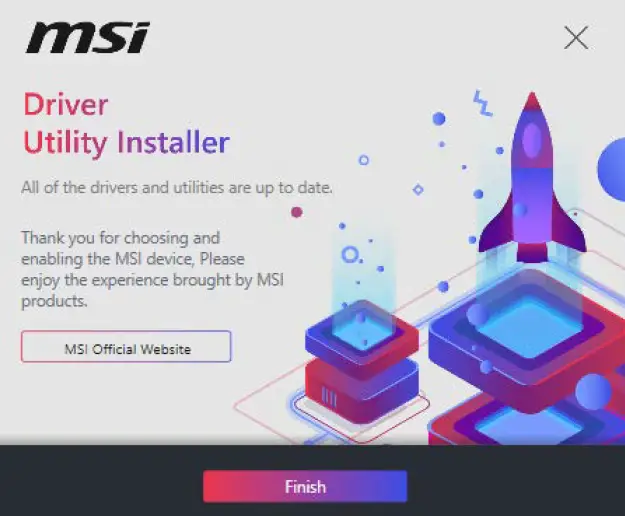
Task: Click the Finish button
Action: 305,487
